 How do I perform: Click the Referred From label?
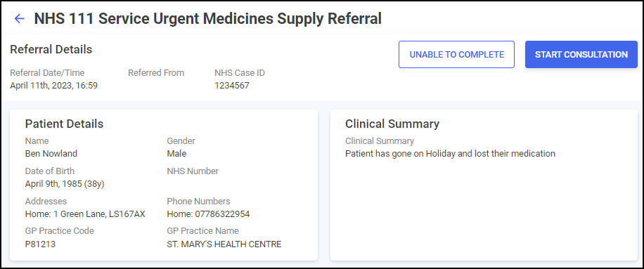[156, 73]
